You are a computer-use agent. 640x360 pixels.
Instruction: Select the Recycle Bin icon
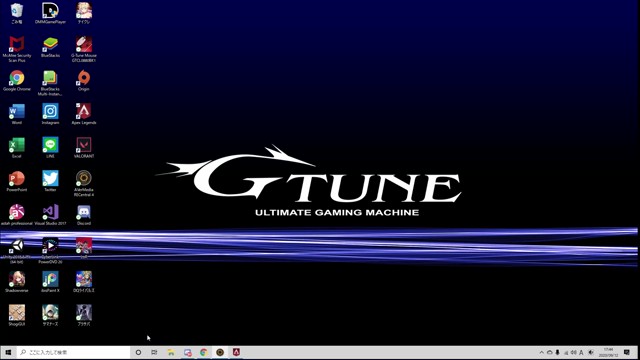(17, 13)
